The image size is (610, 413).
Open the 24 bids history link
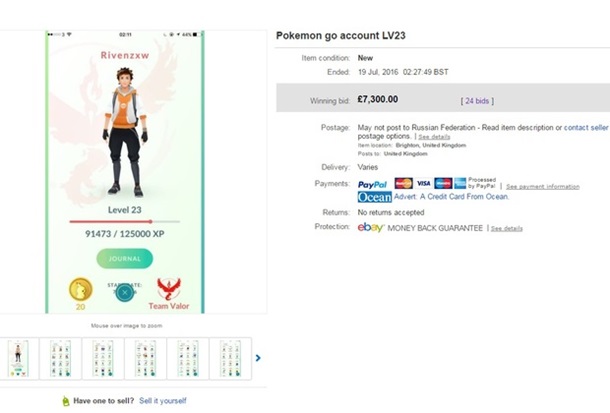[477, 101]
